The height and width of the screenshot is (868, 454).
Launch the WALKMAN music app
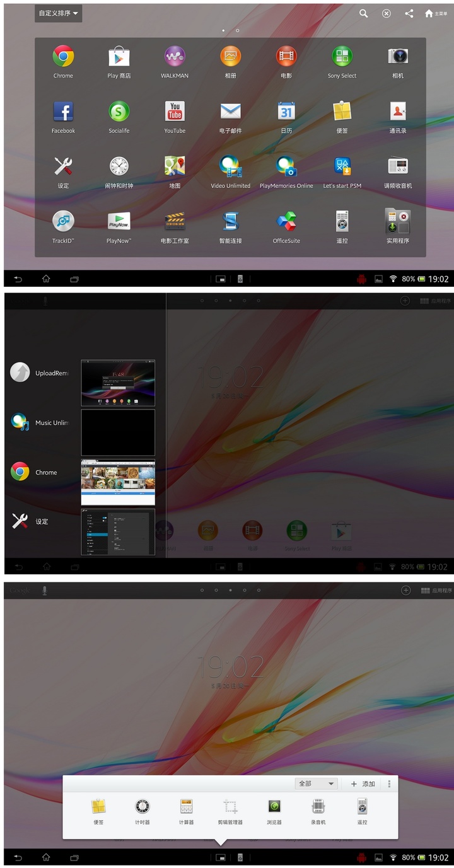175,61
